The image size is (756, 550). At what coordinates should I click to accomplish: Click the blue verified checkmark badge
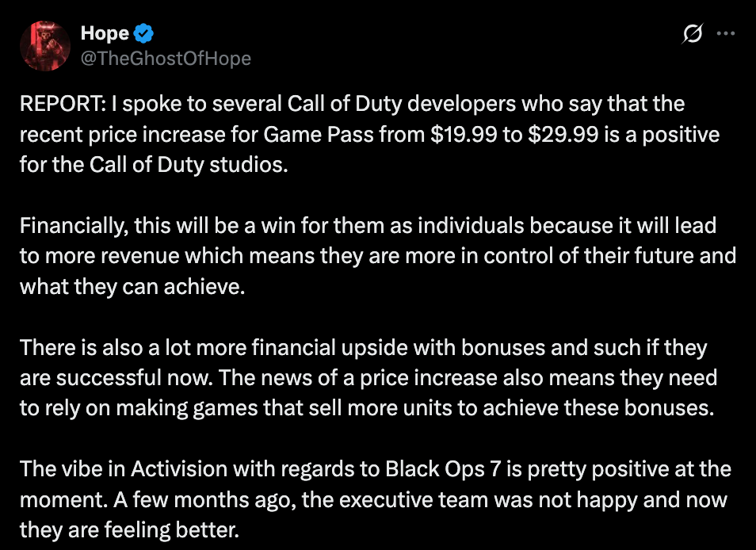[x=143, y=33]
